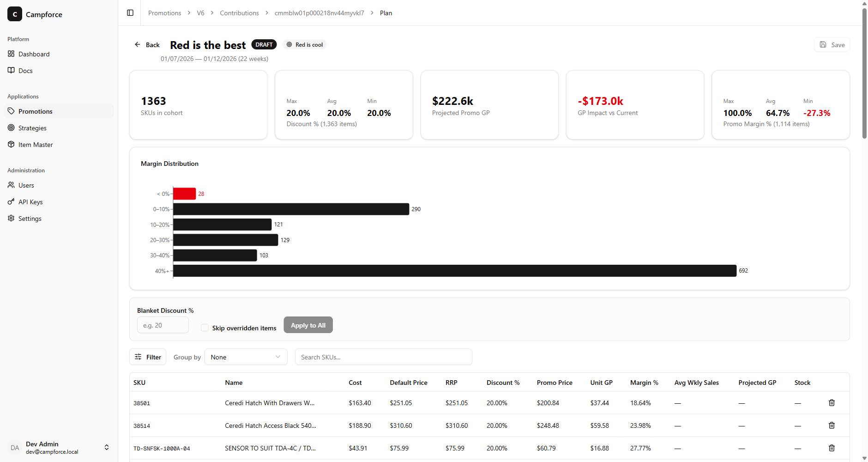Click the $222.6k Projected Promo GP card
Screen dimensions: 868x462
point(489,105)
